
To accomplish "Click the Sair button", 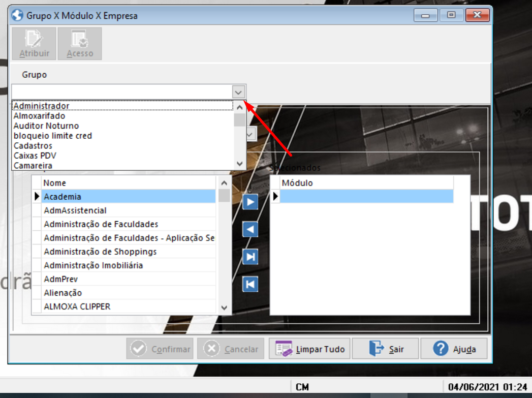I will click(x=386, y=349).
